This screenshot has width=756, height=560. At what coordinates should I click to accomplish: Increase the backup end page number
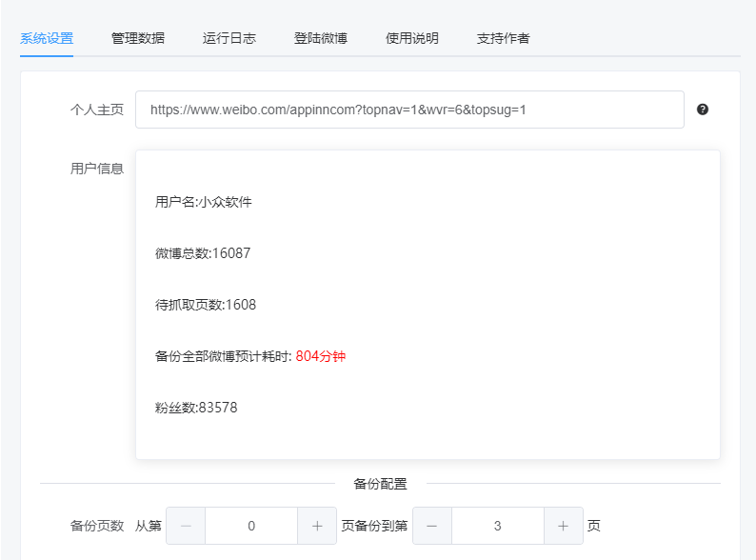(x=564, y=526)
